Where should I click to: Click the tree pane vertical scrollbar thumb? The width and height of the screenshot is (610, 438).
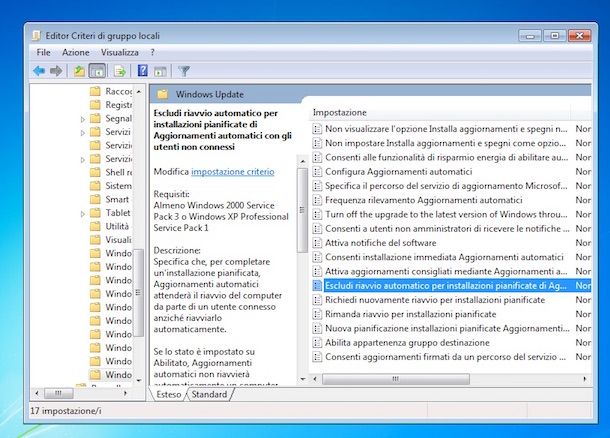pyautogui.click(x=138, y=292)
